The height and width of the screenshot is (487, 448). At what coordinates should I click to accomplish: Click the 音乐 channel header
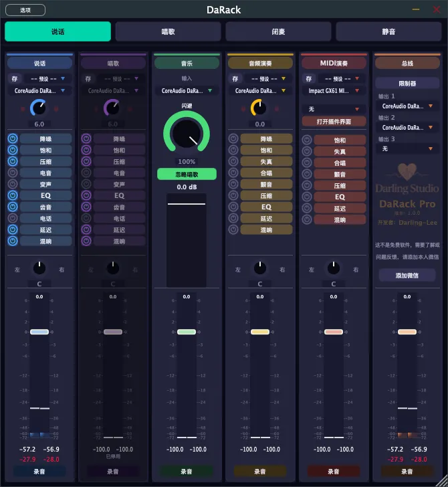(187, 64)
